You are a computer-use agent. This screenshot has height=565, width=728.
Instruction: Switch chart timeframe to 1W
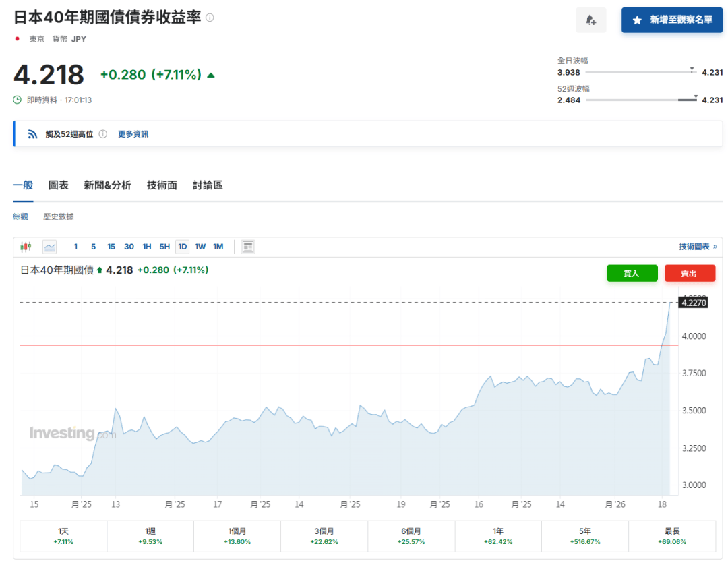[200, 246]
